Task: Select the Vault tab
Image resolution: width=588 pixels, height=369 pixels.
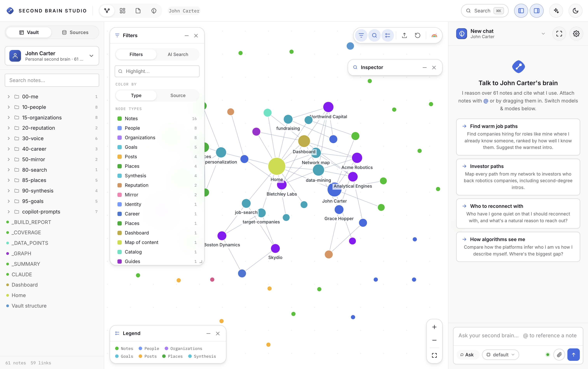Action: 29,32
